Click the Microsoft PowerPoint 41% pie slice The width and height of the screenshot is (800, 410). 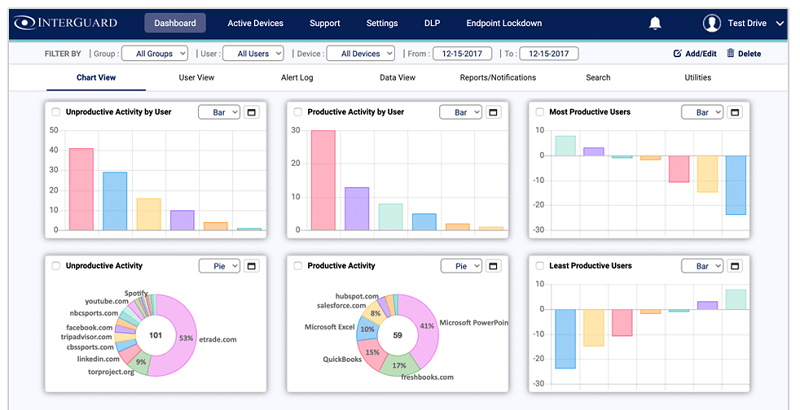point(425,326)
